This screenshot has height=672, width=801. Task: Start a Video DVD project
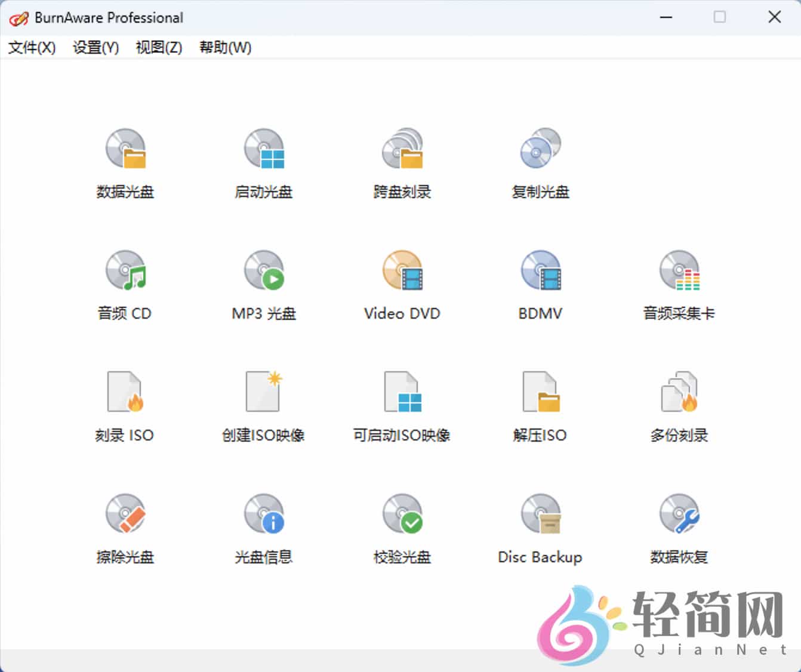pos(401,283)
